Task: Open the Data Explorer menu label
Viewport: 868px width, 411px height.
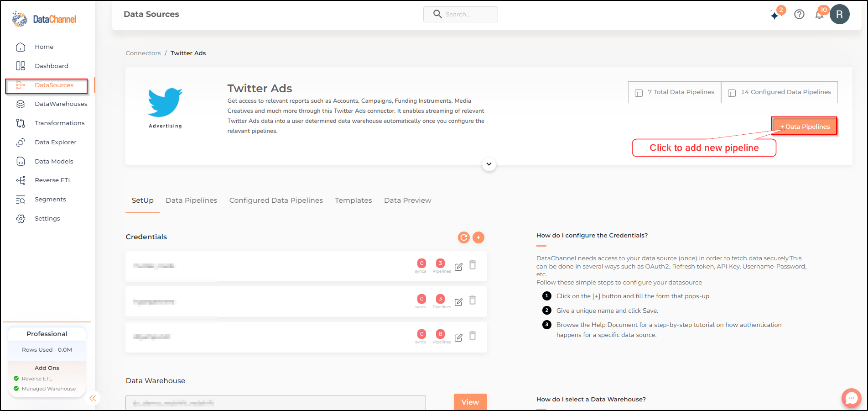Action: (x=56, y=142)
